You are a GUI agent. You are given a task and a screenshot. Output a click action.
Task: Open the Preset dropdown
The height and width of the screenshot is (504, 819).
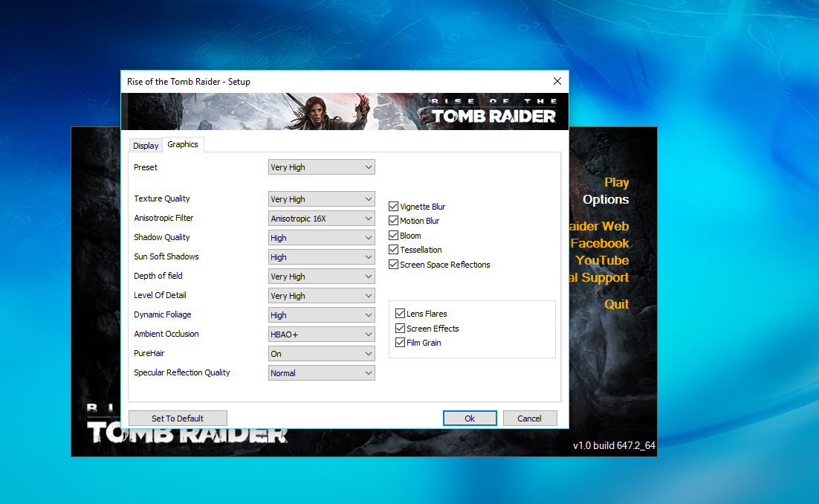[321, 167]
